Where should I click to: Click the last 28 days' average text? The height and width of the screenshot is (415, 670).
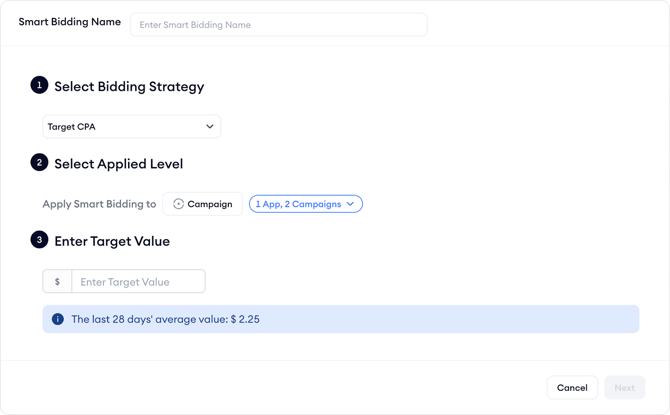[x=166, y=320]
